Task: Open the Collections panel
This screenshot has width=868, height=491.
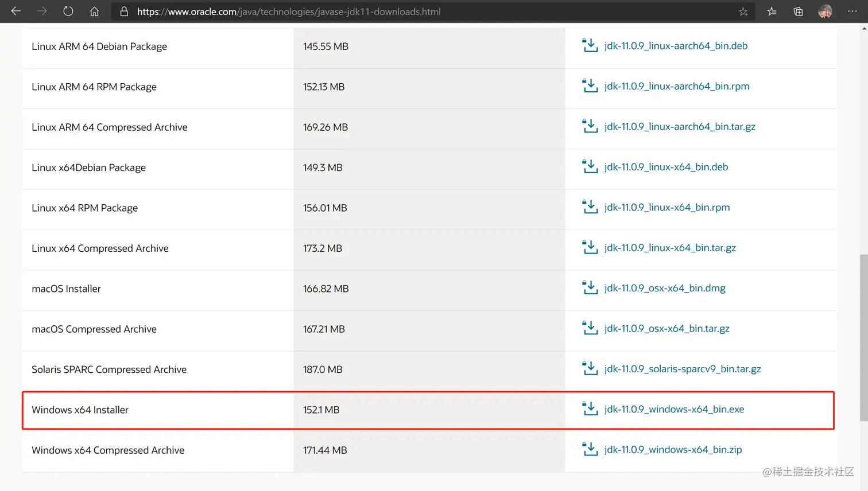Action: pyautogui.click(x=798, y=11)
